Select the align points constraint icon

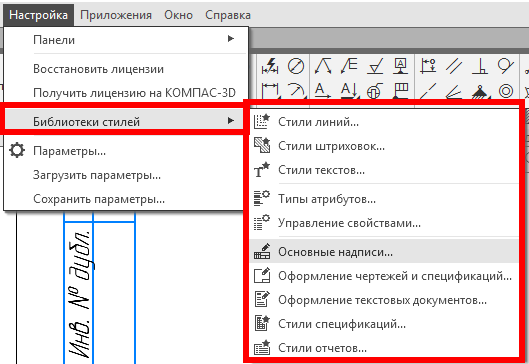point(428,65)
